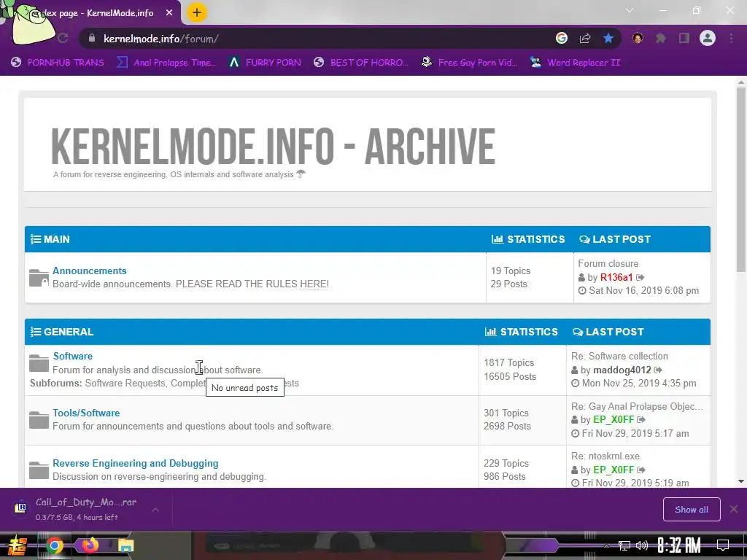Click view-latest-post icon next to maddog4012
747x560 pixels.
[659, 370]
